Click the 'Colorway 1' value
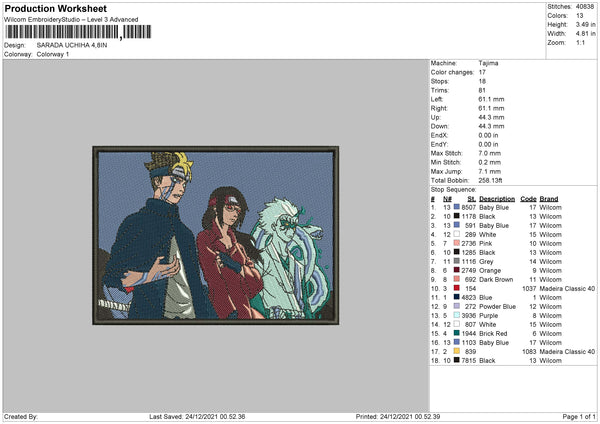The width and height of the screenshot is (600, 424). tap(53, 54)
